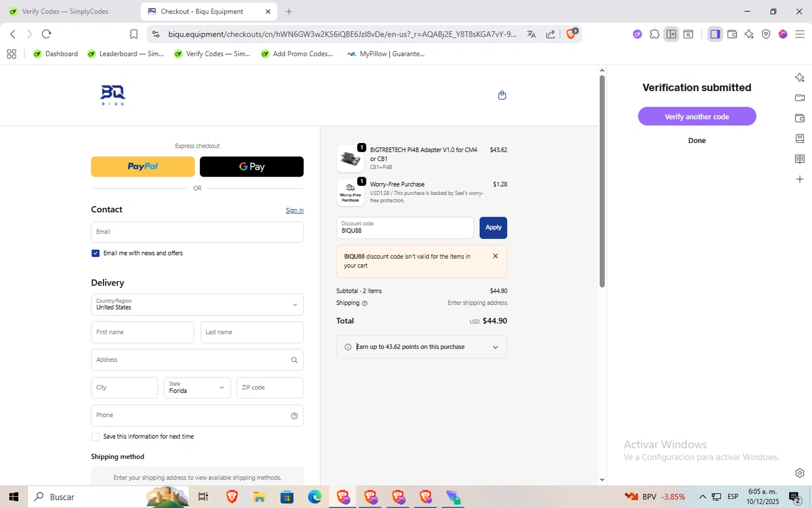The image size is (812, 508).
Task: Open the Leo AI sparkle icon in toolbar
Action: click(749, 34)
